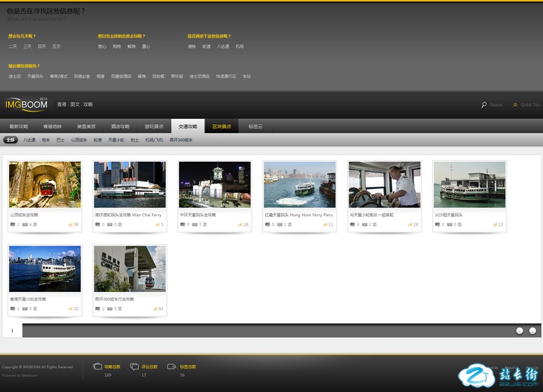Click comment icon under 山顶缆车全攻略 card
Viewport: 543px width, 392px height.
(x=13, y=224)
